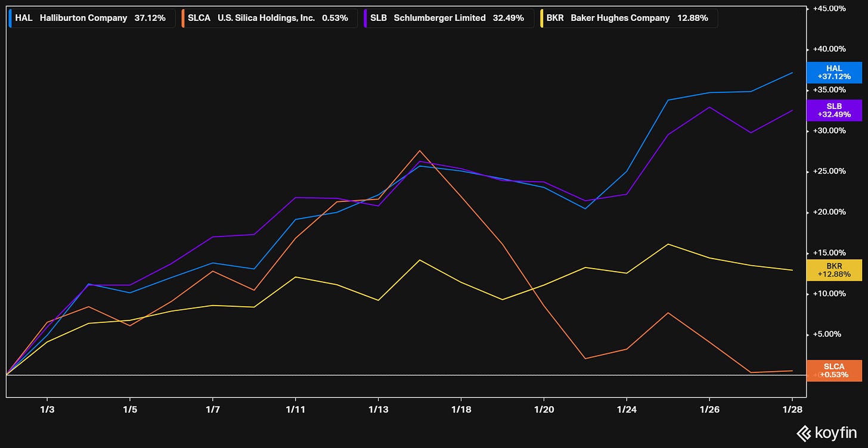Click the 1/13 date label on x-axis
The width and height of the screenshot is (868, 448).
pos(378,409)
